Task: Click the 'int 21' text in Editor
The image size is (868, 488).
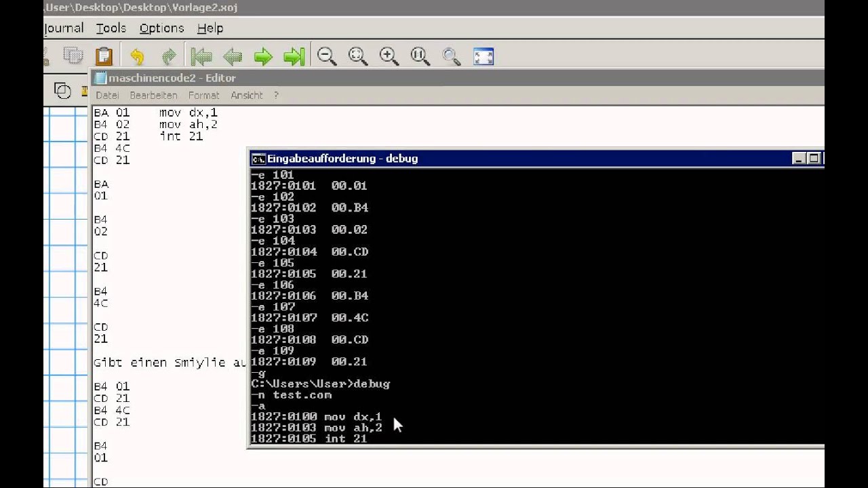Action: point(181,136)
